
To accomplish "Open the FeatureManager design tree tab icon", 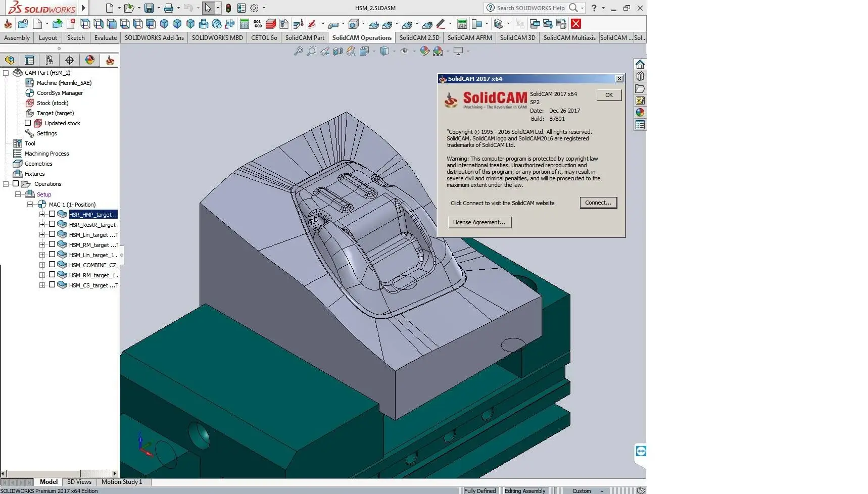I will tap(10, 60).
